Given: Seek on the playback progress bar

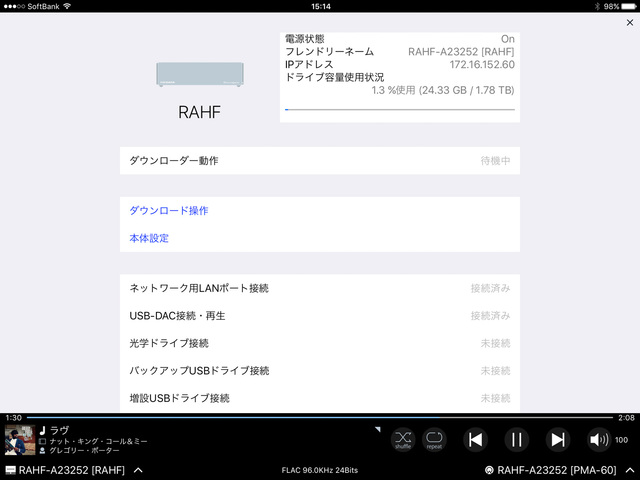Looking at the screenshot, I should click(320, 417).
